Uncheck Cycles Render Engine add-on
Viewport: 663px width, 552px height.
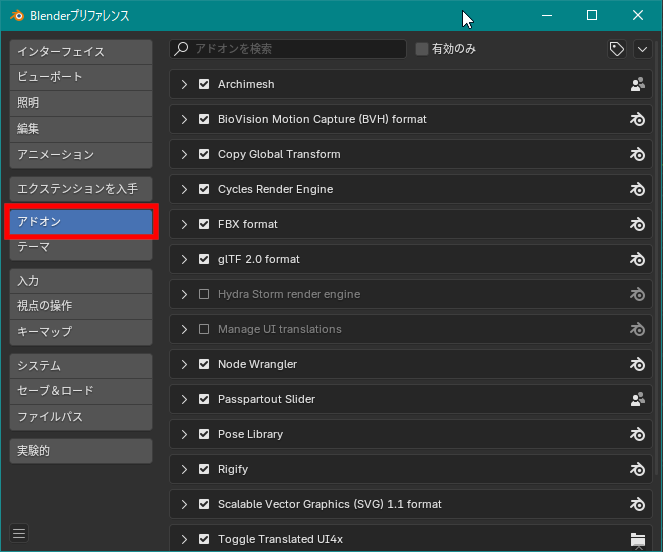[x=204, y=189]
